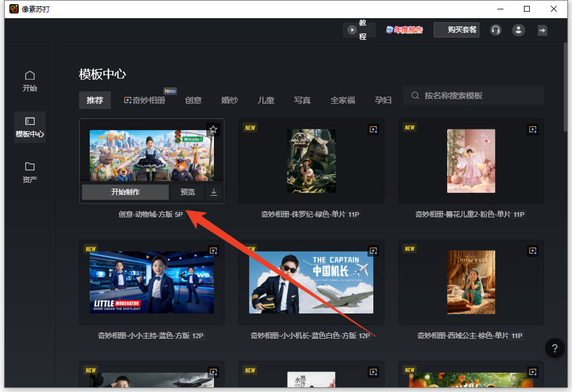Click the 模板中心 page heading
The width and height of the screenshot is (572, 392).
(103, 74)
